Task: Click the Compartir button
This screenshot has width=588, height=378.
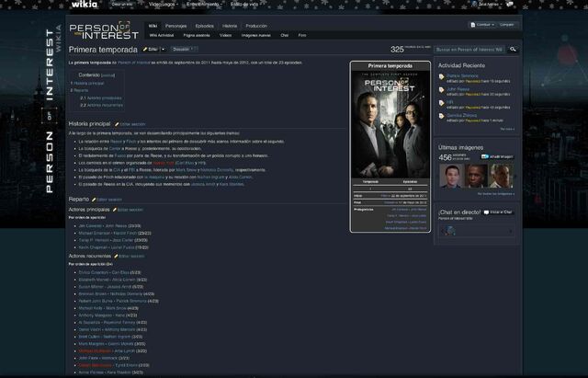Action: (x=507, y=25)
